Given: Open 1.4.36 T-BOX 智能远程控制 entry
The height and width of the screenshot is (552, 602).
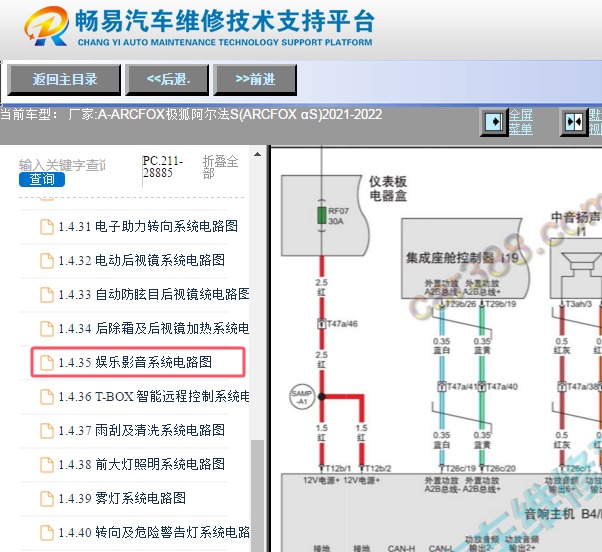Looking at the screenshot, I should [x=154, y=396].
